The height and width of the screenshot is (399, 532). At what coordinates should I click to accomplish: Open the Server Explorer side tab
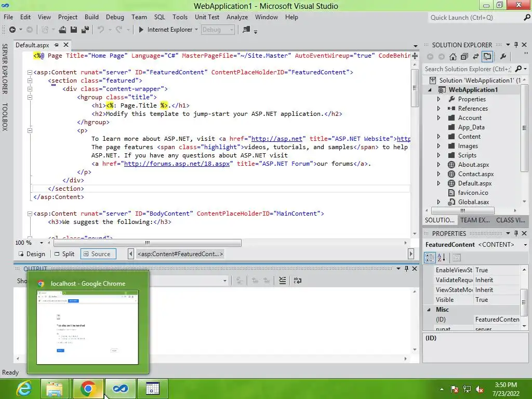click(5, 69)
